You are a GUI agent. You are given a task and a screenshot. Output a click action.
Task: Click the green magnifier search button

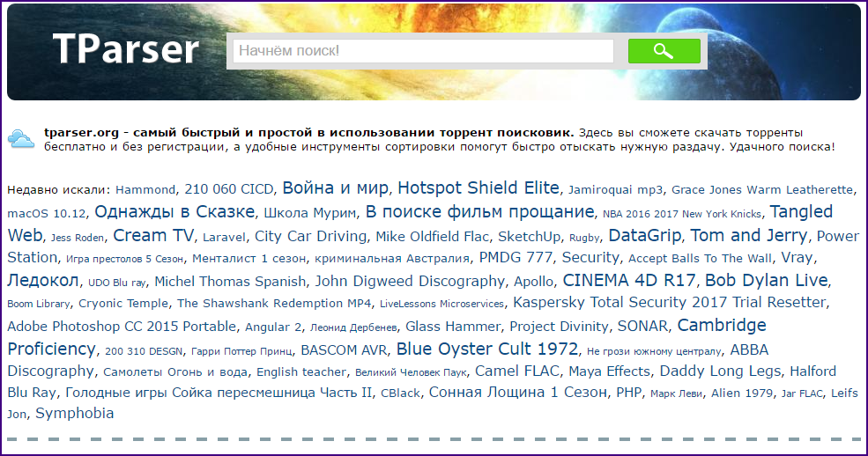pos(664,51)
